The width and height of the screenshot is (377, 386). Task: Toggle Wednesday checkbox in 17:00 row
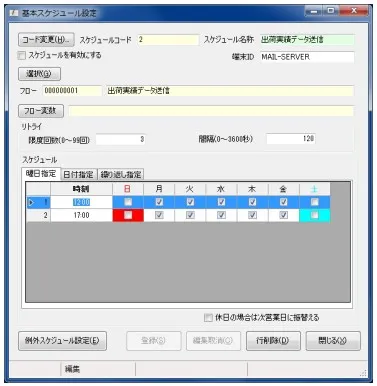(221, 215)
